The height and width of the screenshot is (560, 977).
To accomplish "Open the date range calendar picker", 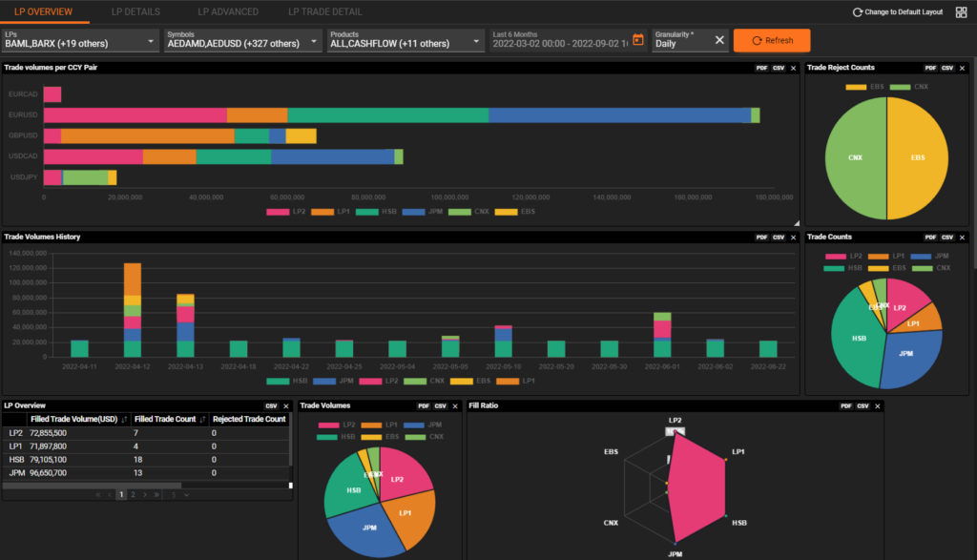I will (638, 40).
